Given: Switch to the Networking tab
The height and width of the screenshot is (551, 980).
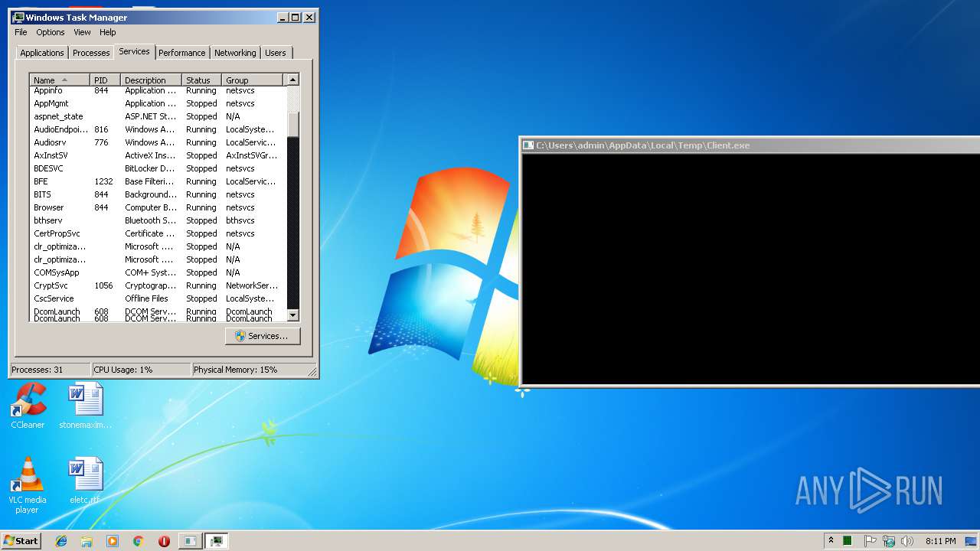Looking at the screenshot, I should click(235, 53).
